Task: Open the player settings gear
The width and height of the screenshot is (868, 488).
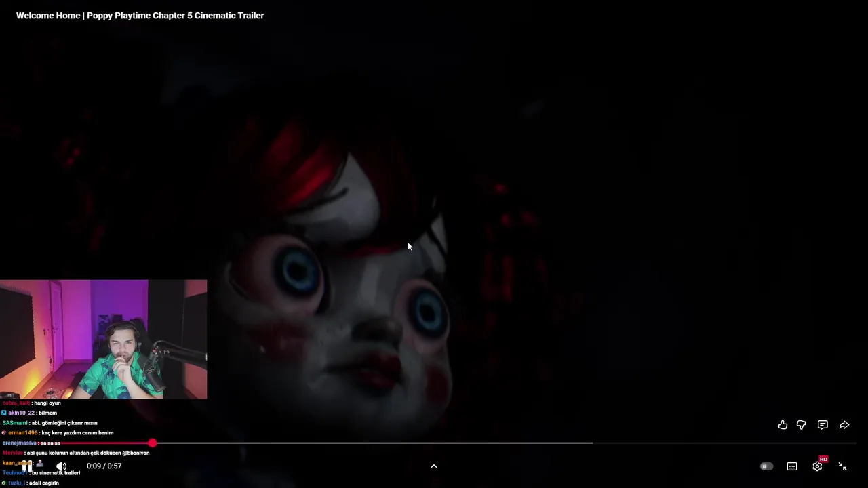Action: coord(817,466)
